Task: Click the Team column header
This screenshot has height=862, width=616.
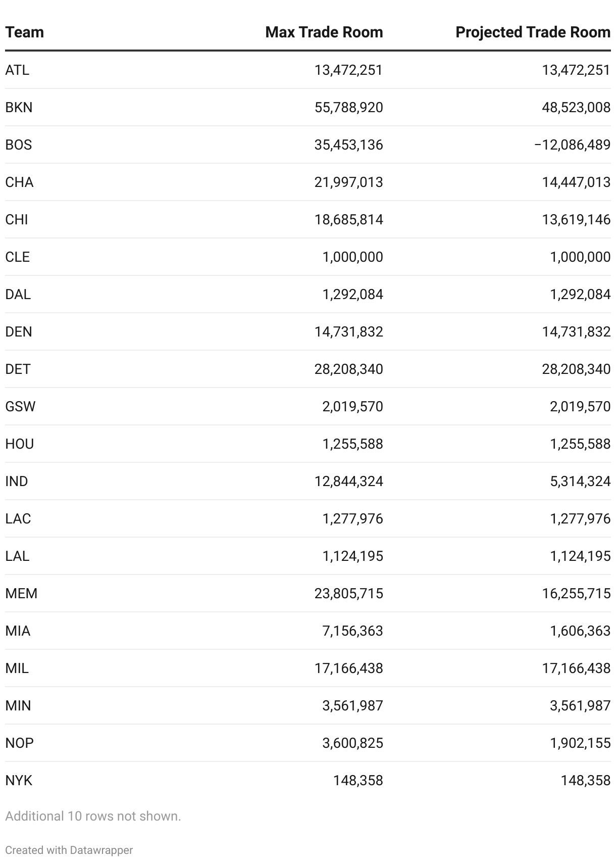Action: click(25, 32)
